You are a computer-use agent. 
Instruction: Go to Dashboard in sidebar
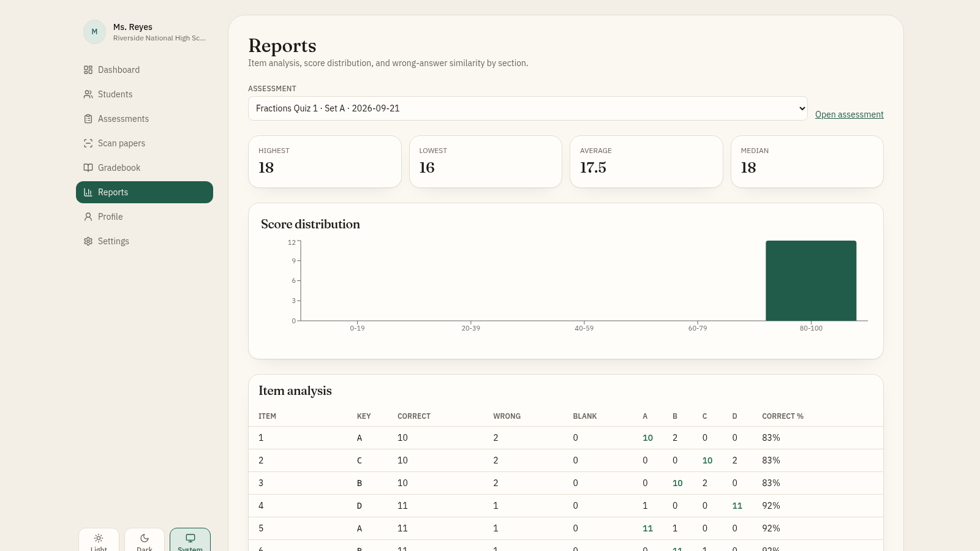[x=145, y=70]
